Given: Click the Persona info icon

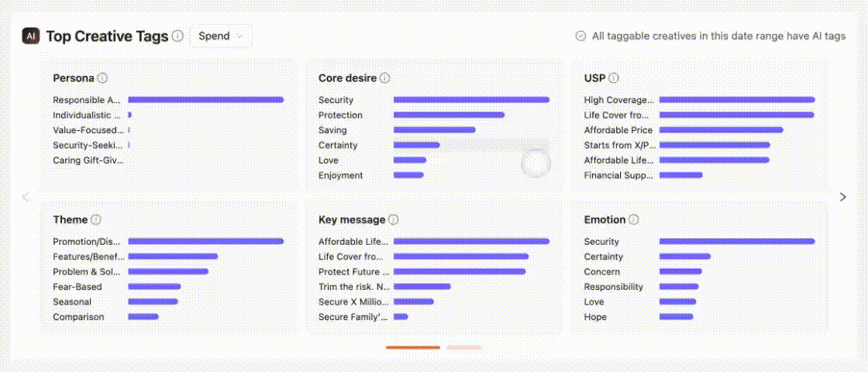Looking at the screenshot, I should pos(102,78).
